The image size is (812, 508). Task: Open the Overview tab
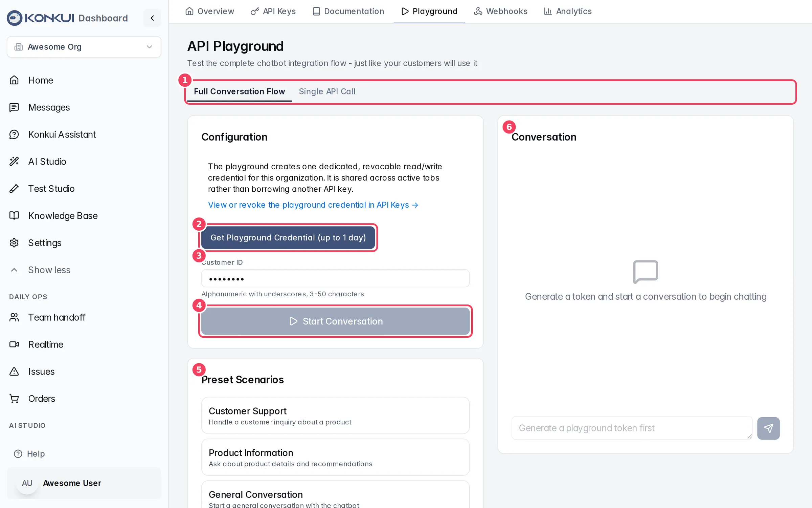click(210, 11)
